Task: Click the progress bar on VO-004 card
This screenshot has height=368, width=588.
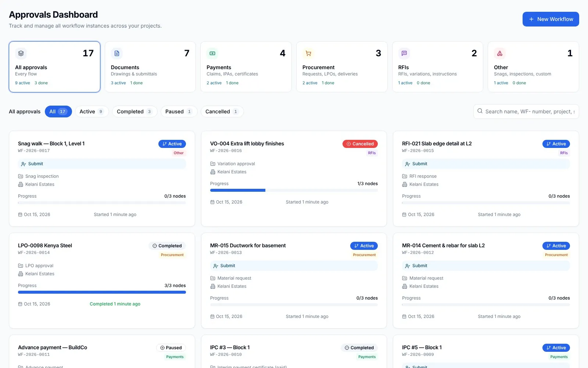Action: (294, 190)
